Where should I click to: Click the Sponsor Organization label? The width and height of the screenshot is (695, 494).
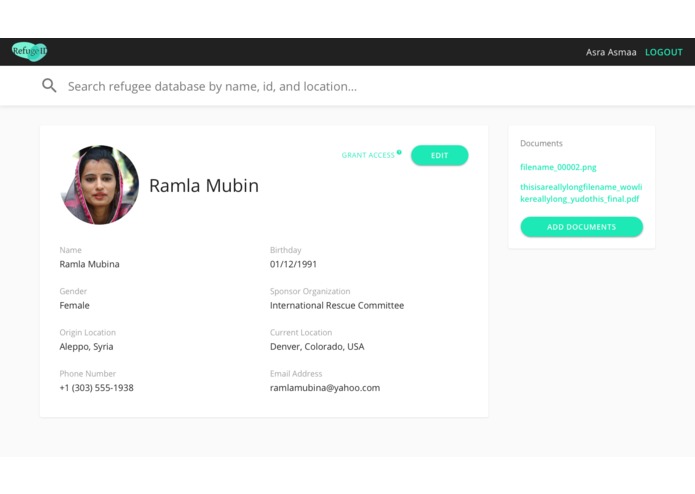point(310,291)
